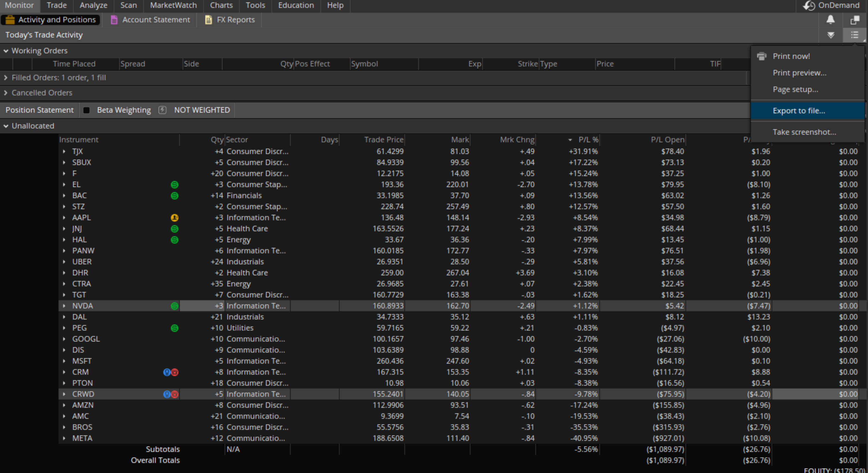This screenshot has width=868, height=473.
Task: Choose Page setup menu entry
Action: 807,89
